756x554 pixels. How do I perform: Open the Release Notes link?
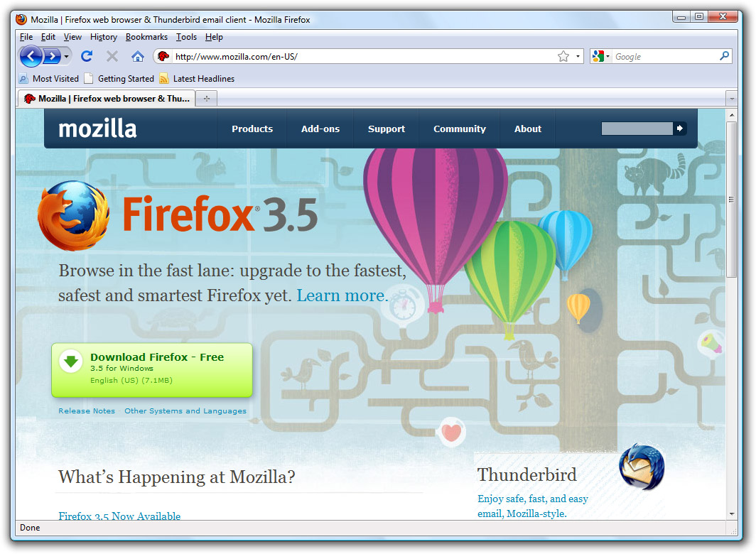87,411
